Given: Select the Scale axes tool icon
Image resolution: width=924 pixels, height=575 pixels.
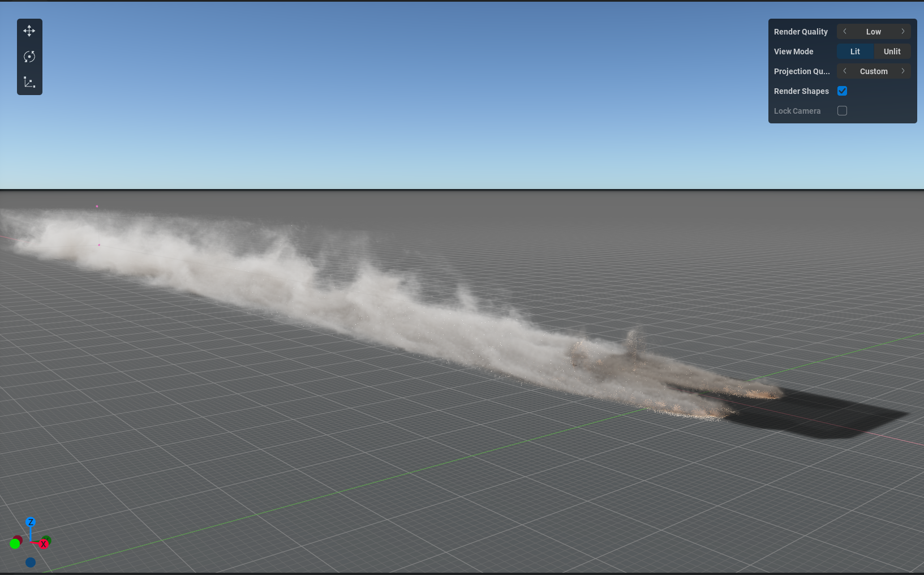Looking at the screenshot, I should coord(29,82).
